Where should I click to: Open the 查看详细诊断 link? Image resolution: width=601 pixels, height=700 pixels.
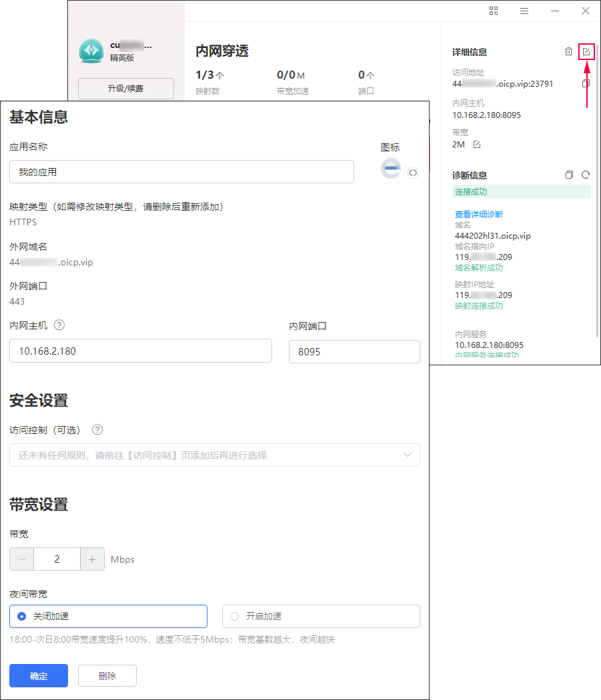pyautogui.click(x=478, y=214)
